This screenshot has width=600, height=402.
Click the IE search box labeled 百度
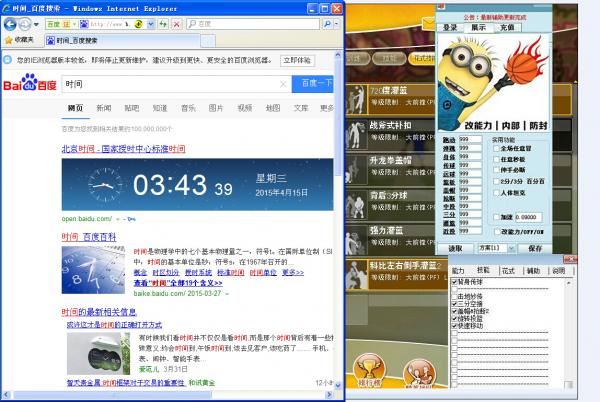pos(254,24)
